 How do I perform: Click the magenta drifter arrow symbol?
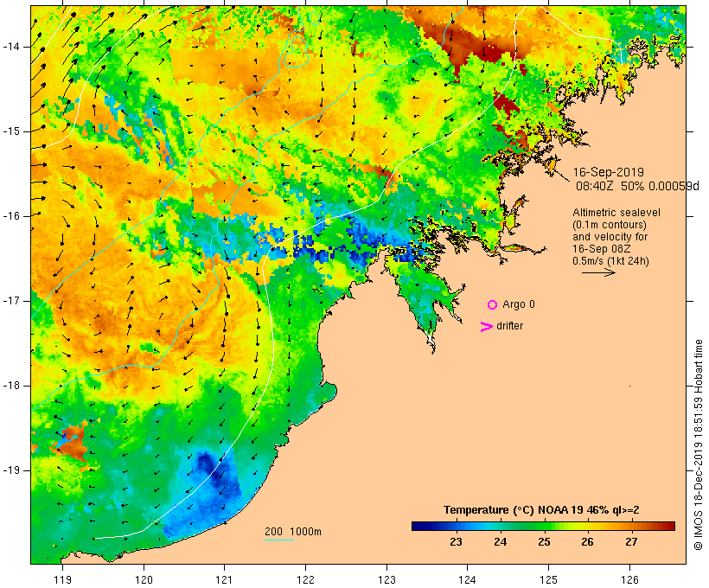(486, 327)
